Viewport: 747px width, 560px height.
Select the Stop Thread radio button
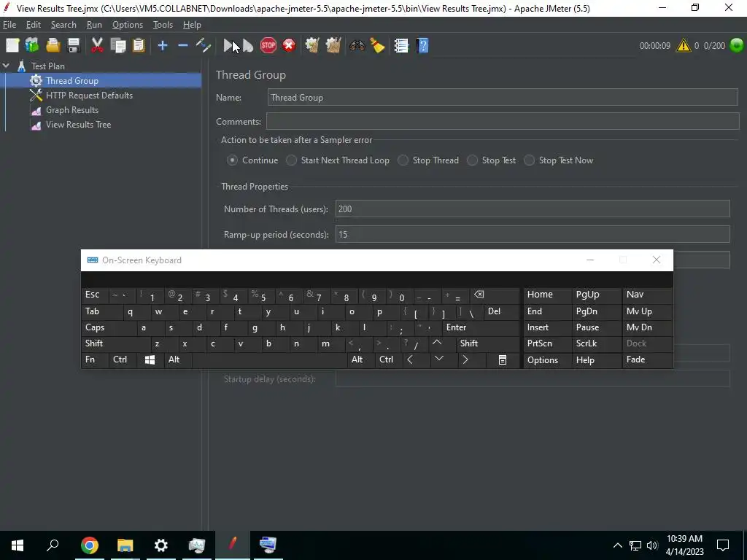click(x=403, y=160)
